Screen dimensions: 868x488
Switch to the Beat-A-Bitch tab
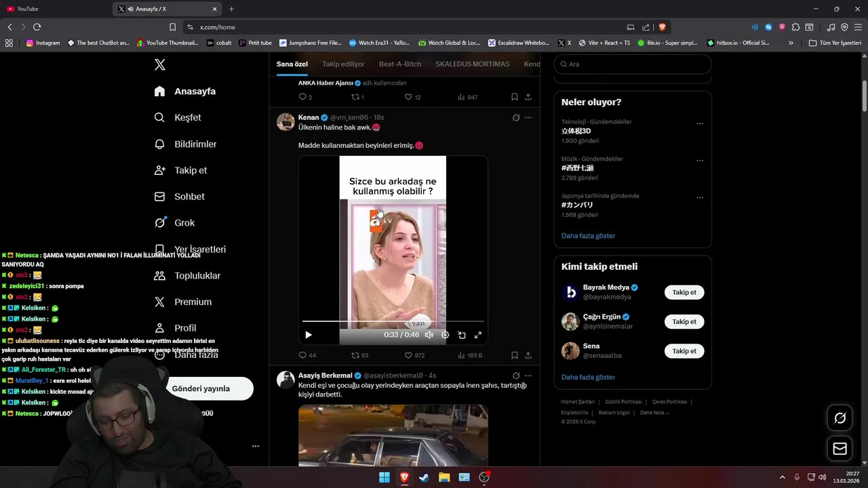400,64
